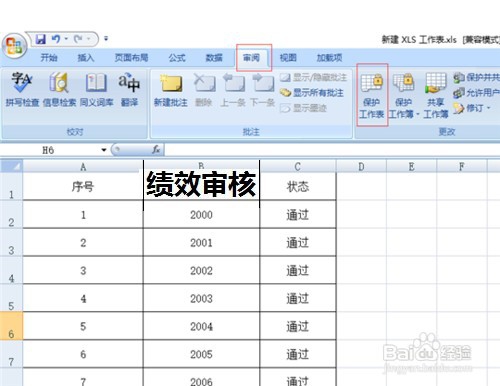The height and width of the screenshot is (386, 500).
Task: Click the 状态 header cell
Action: click(x=298, y=186)
